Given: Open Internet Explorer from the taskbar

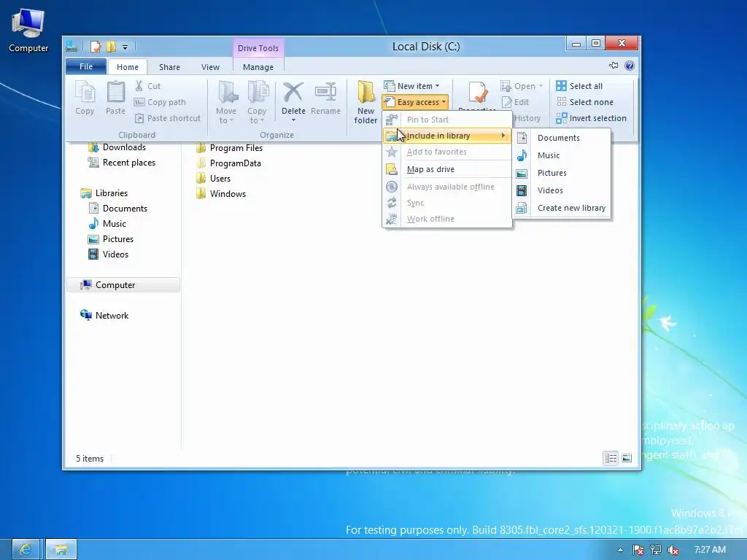Looking at the screenshot, I should pyautogui.click(x=26, y=550).
